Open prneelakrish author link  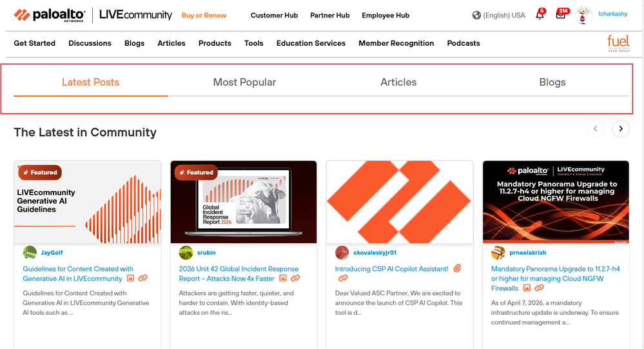click(x=528, y=252)
